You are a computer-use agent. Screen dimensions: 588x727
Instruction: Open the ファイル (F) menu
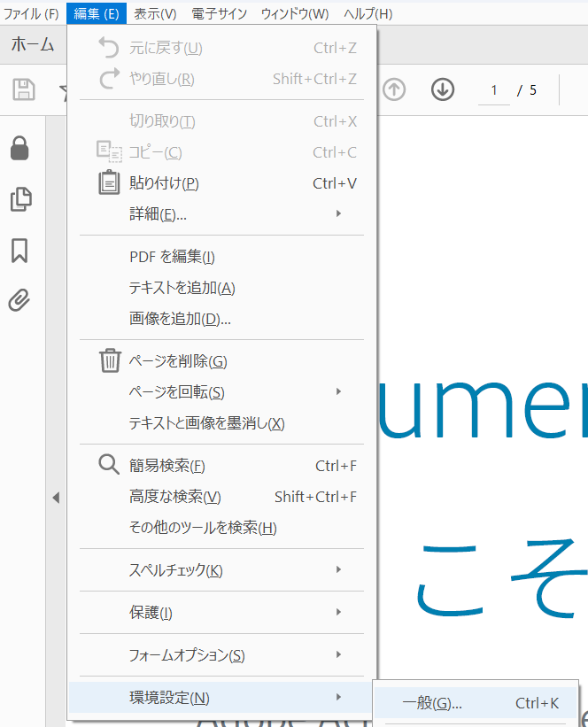click(32, 13)
